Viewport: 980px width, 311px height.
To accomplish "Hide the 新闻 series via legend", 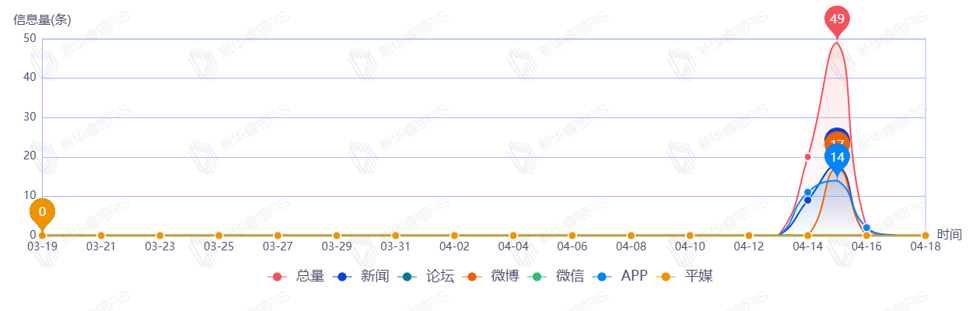I will tap(361, 276).
